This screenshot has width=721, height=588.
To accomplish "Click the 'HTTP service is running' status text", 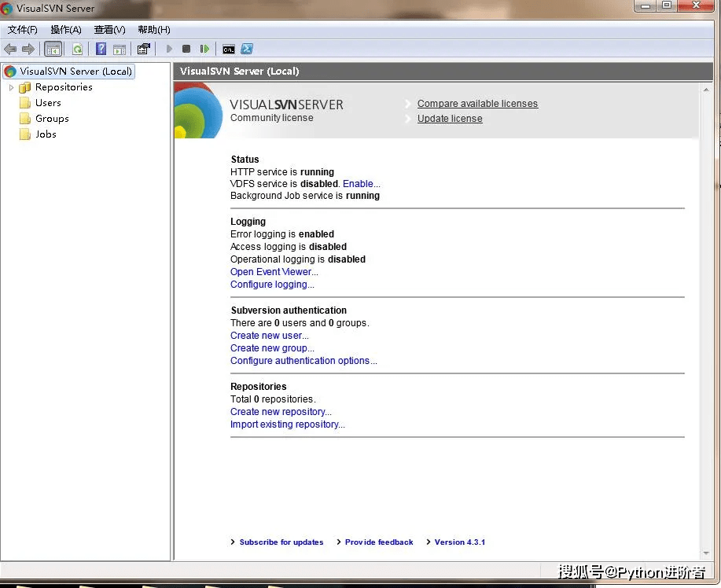I will [281, 172].
